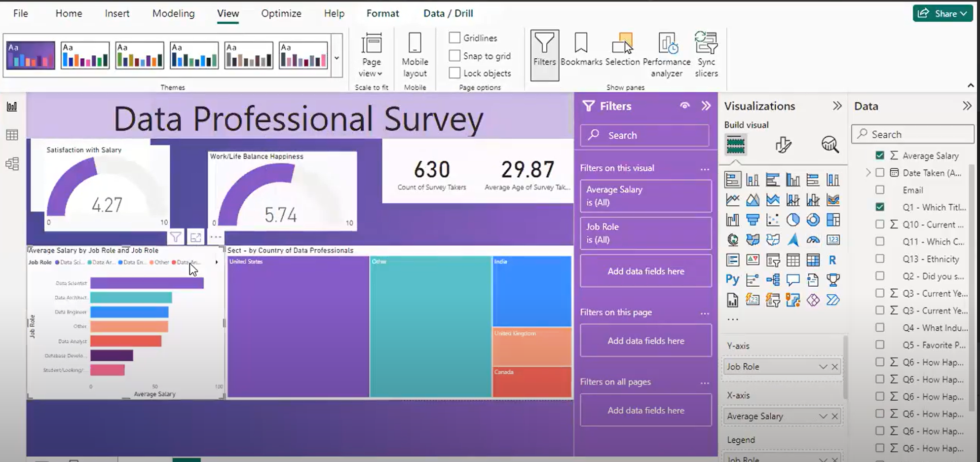Switch to Mobile layout
This screenshot has height=462, width=980.
pos(415,54)
